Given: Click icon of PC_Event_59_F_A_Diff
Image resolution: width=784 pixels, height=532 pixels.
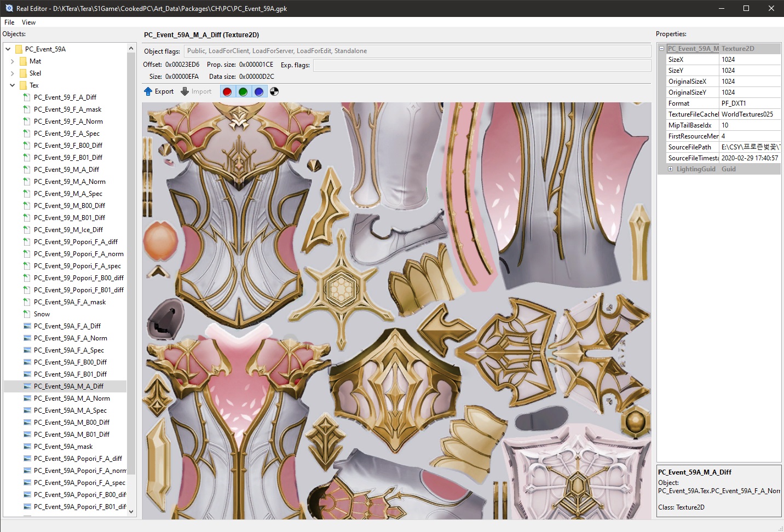Looking at the screenshot, I should [x=27, y=97].
